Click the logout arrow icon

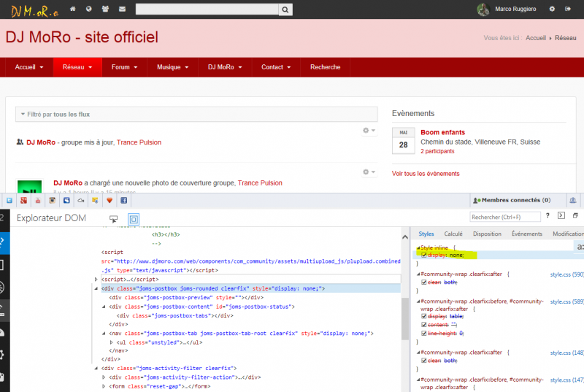click(x=568, y=9)
